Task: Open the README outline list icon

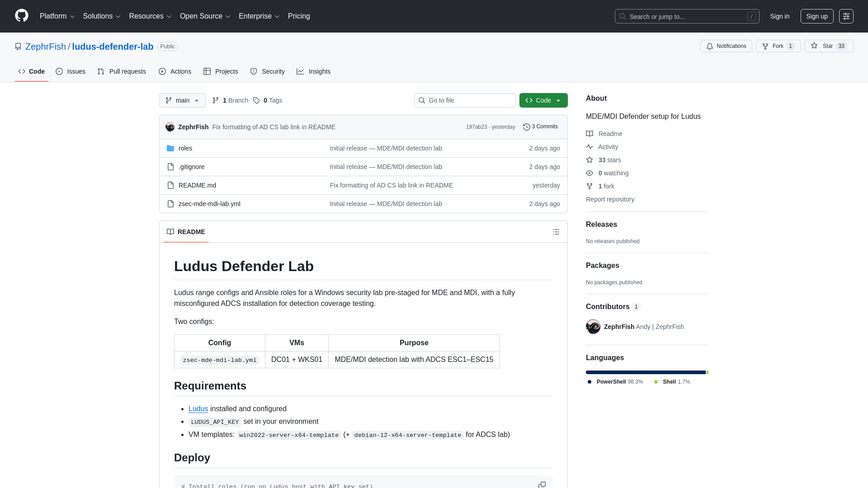Action: tap(556, 232)
